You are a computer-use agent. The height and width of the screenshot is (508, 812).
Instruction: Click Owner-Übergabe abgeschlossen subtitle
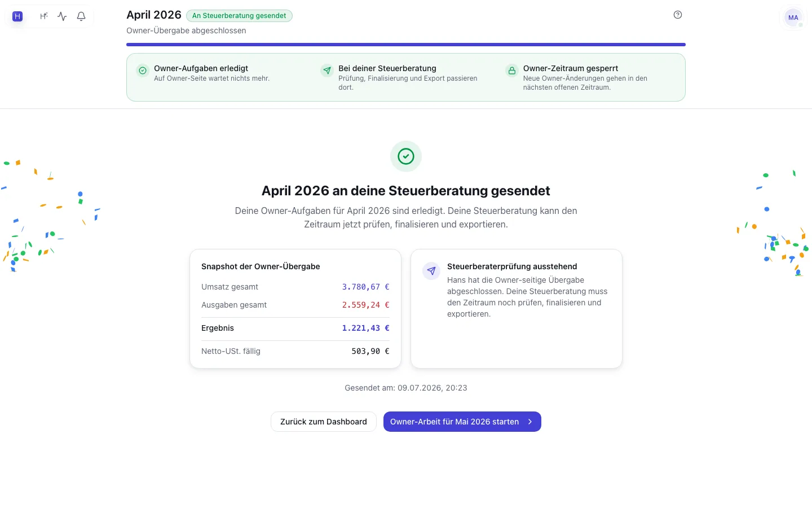pos(186,30)
